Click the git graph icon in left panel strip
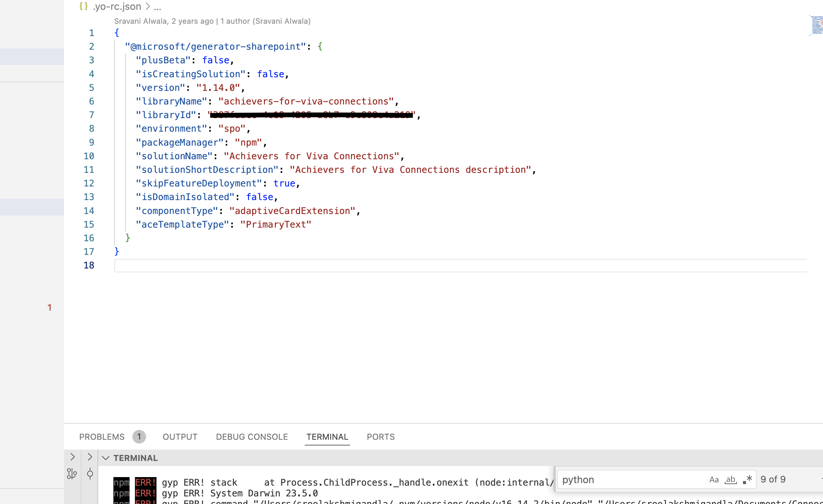The height and width of the screenshot is (504, 823). coord(72,473)
